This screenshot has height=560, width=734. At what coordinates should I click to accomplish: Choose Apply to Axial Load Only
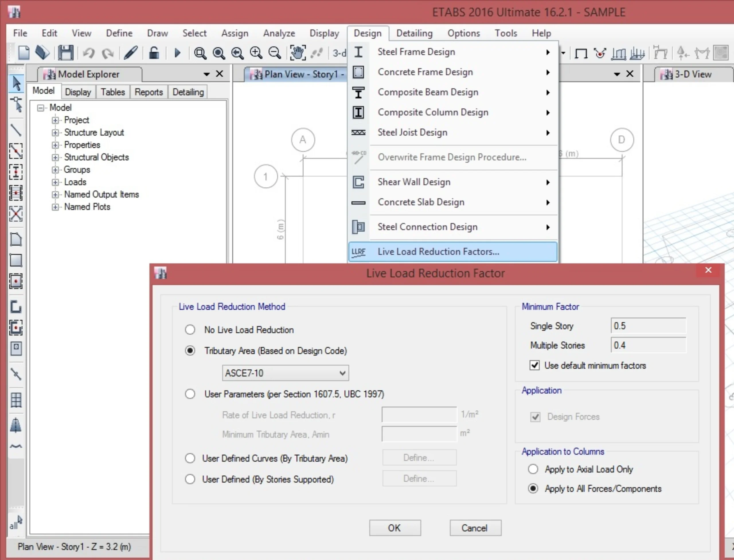pos(533,469)
